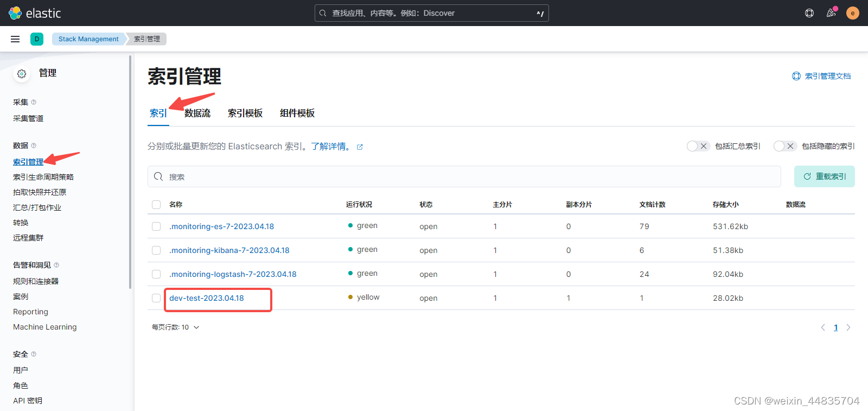
Task: Open the help menu icon
Action: coord(809,13)
